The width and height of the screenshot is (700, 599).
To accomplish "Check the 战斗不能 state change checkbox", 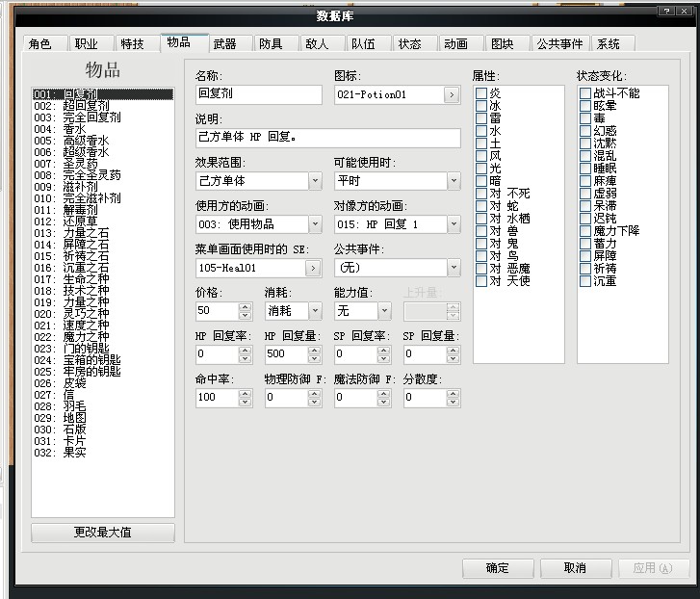I will click(x=585, y=93).
